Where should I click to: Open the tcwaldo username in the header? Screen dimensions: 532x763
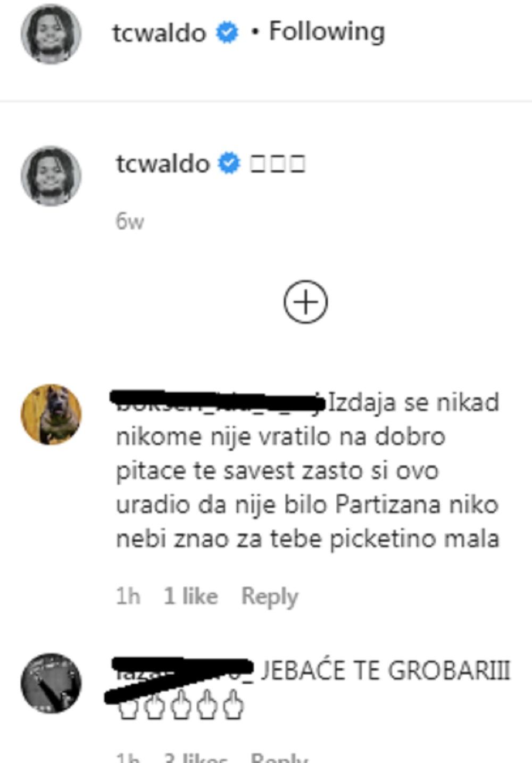[x=159, y=32]
